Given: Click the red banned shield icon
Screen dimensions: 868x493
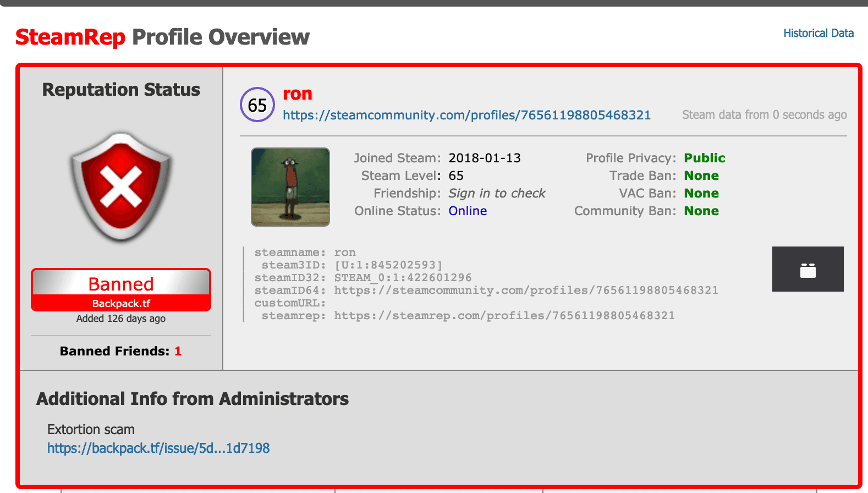Looking at the screenshot, I should pos(121,186).
